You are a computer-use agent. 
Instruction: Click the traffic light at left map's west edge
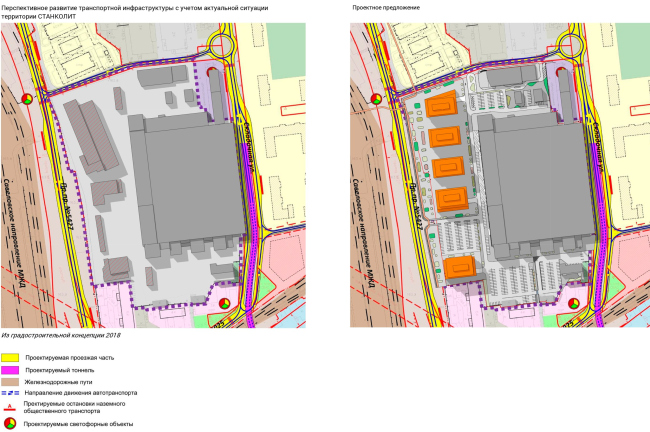[x=28, y=99]
